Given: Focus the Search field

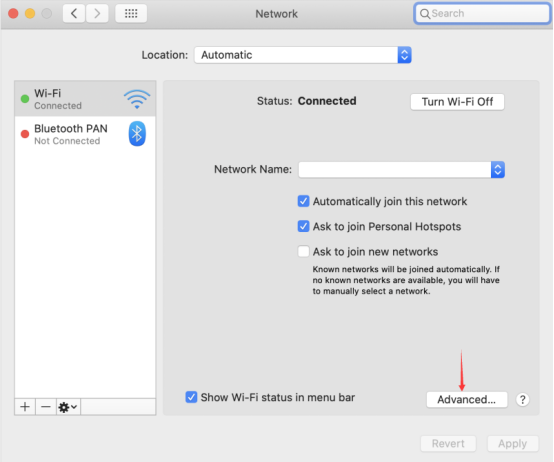Looking at the screenshot, I should click(482, 13).
